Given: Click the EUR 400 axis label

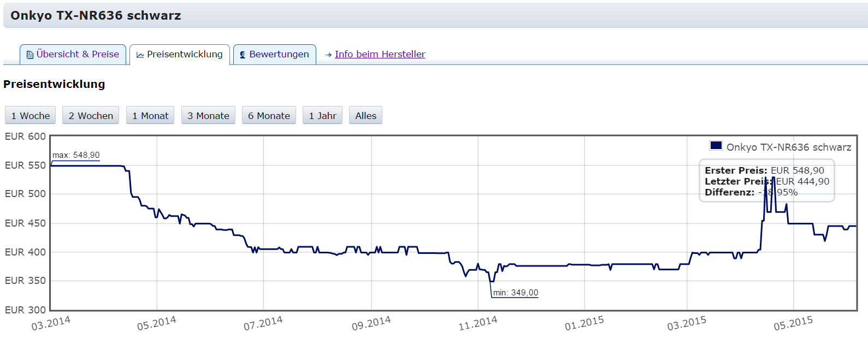Looking at the screenshot, I should click(x=25, y=252).
